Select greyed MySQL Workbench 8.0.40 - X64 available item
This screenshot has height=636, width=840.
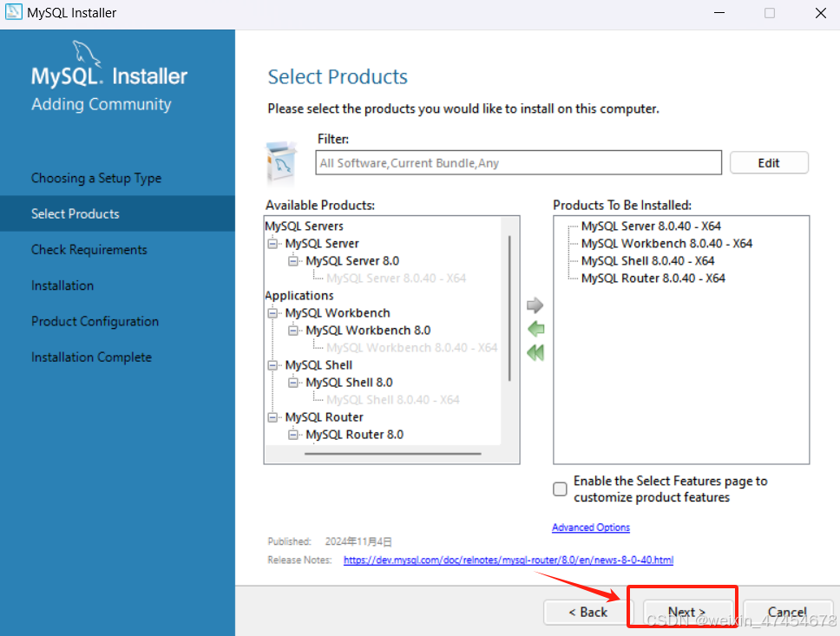click(x=412, y=348)
